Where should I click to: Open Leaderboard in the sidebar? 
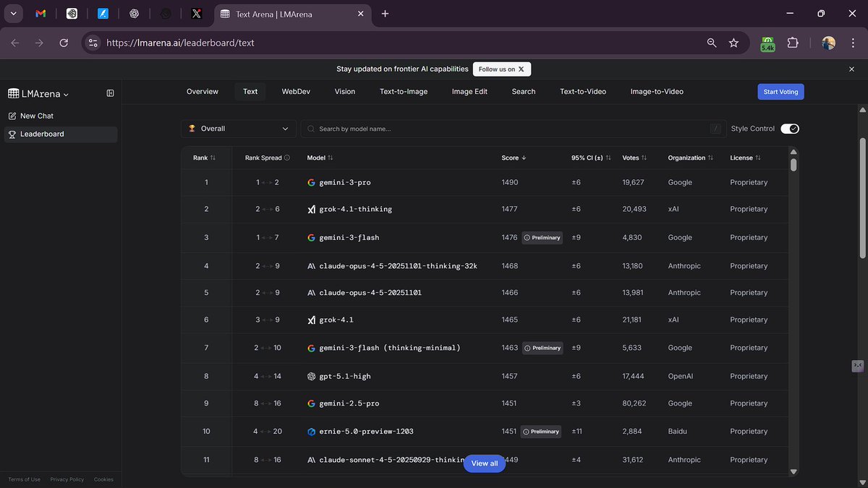point(61,134)
